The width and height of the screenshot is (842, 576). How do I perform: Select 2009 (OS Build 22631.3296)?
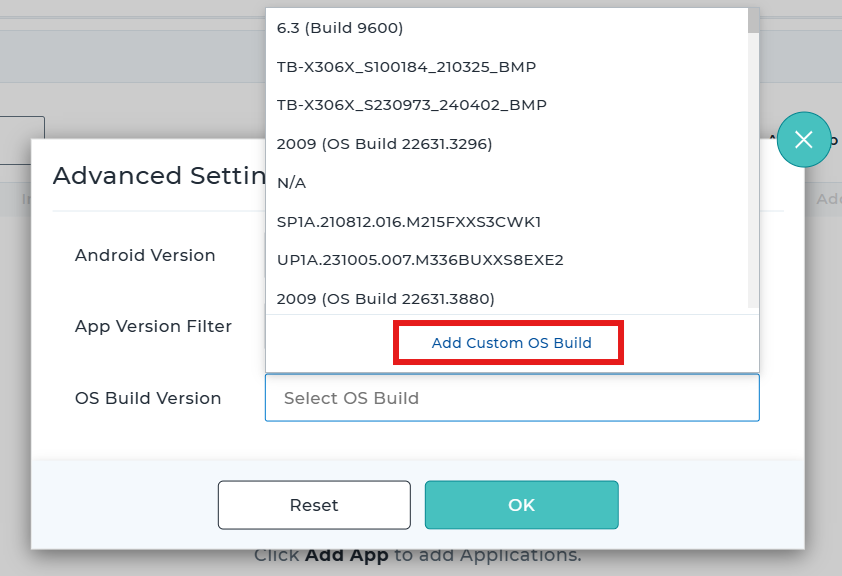pyautogui.click(x=384, y=144)
